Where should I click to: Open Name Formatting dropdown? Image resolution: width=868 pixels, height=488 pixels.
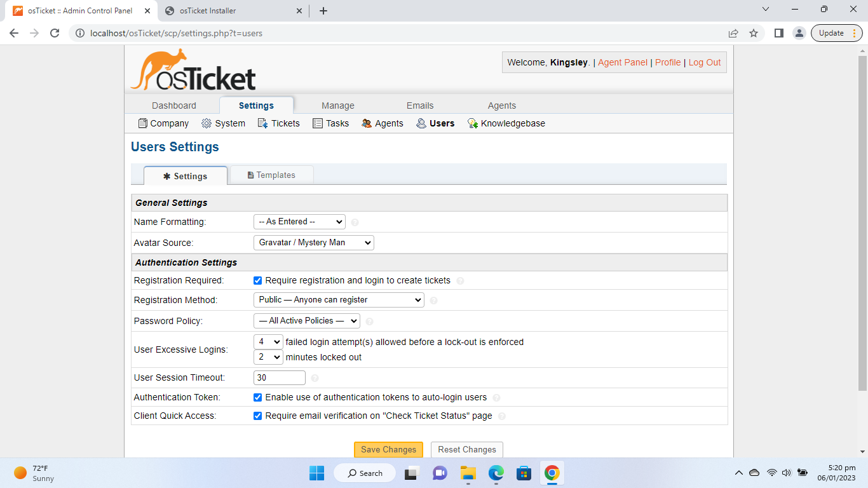(x=299, y=222)
